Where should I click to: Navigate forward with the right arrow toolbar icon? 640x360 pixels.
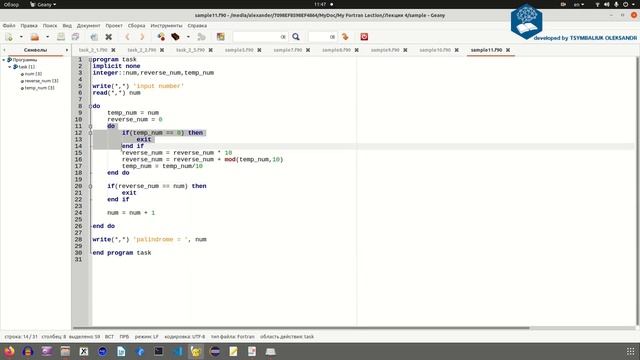pyautogui.click(x=142, y=37)
